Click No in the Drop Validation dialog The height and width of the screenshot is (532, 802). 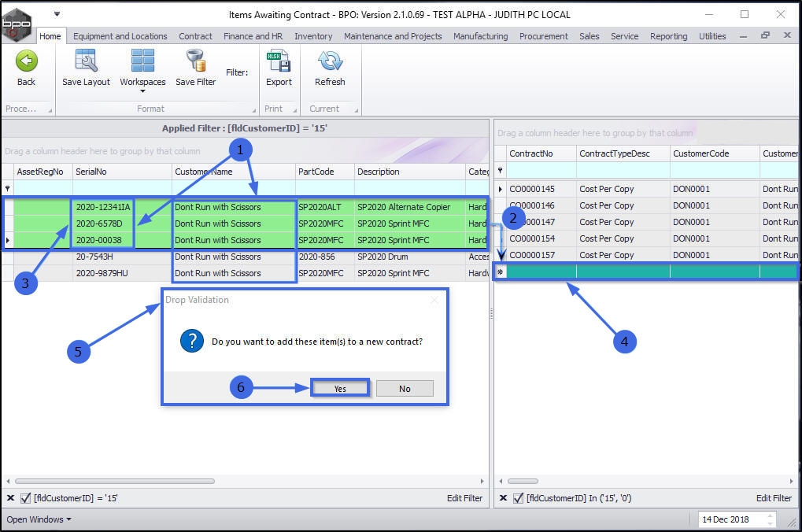tap(405, 388)
